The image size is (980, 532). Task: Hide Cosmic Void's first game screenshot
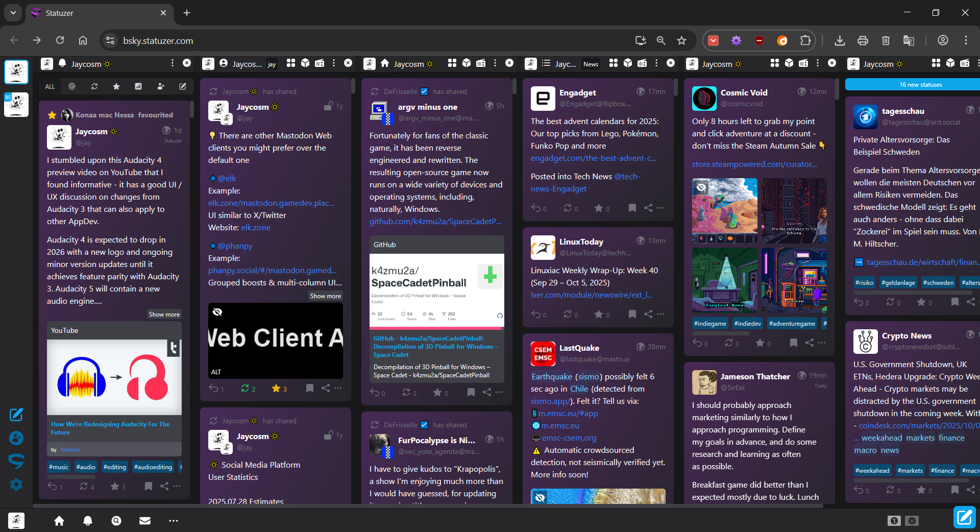point(702,187)
